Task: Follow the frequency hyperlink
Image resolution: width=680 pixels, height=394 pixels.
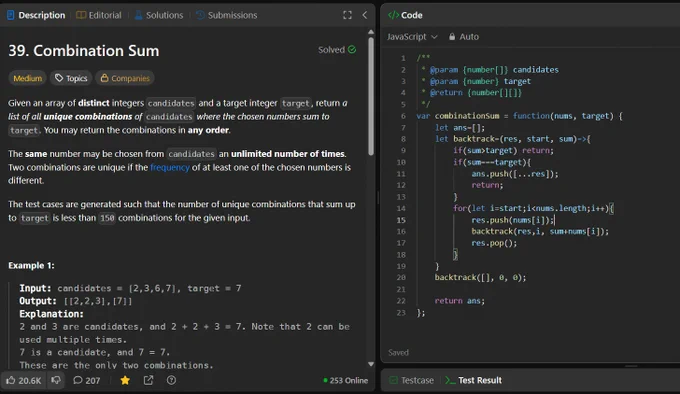Action: pyautogui.click(x=170, y=167)
